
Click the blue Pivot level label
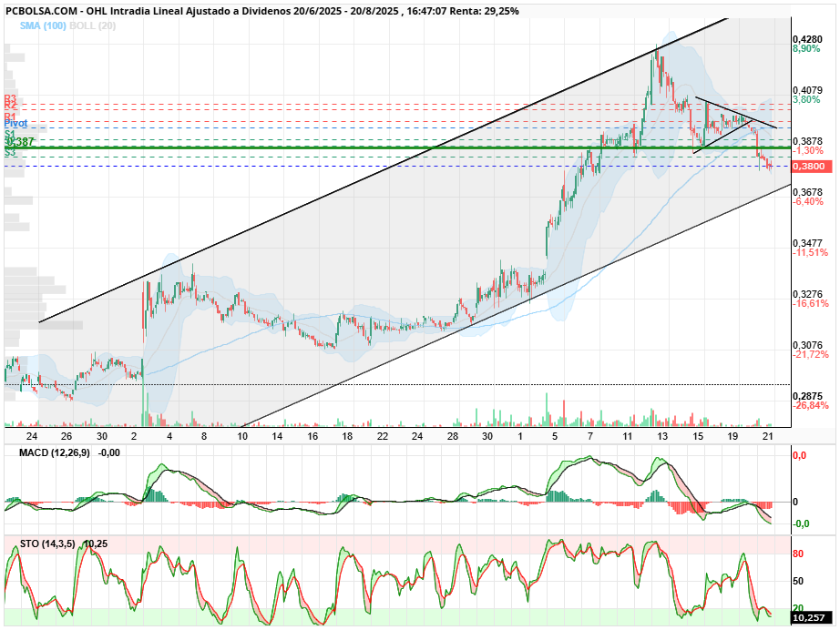click(x=16, y=124)
